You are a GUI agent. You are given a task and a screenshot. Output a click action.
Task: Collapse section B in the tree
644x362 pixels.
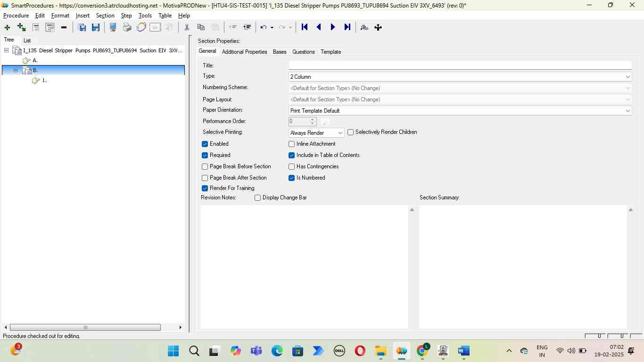coord(16,70)
